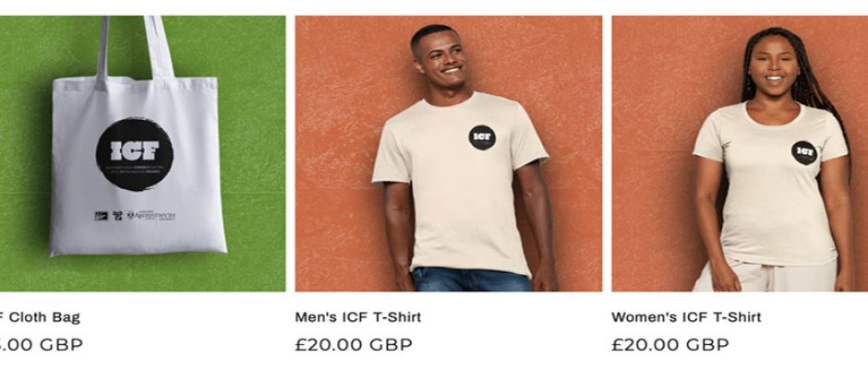Click the Men's ICF T-Shirt title link

[x=357, y=317]
